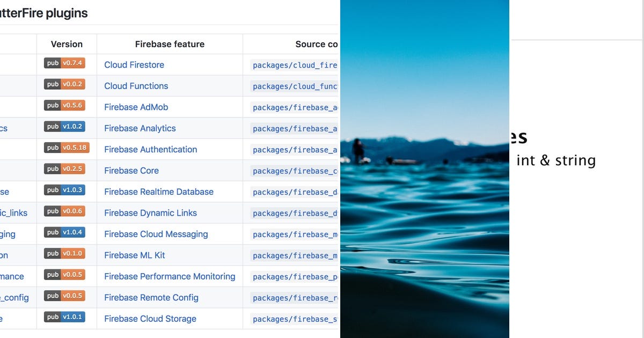Click the pub v1.0.2 badge for Firebase Analytics
644x338 pixels.
click(64, 127)
